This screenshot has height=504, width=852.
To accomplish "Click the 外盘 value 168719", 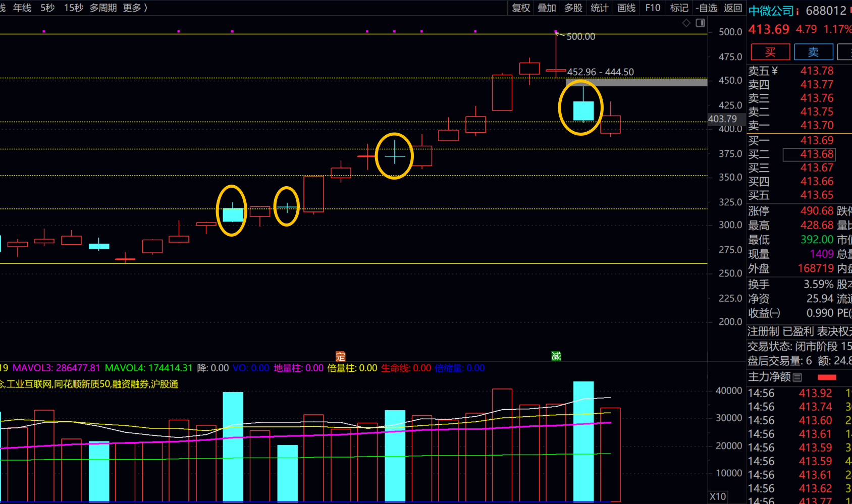I will [x=816, y=269].
